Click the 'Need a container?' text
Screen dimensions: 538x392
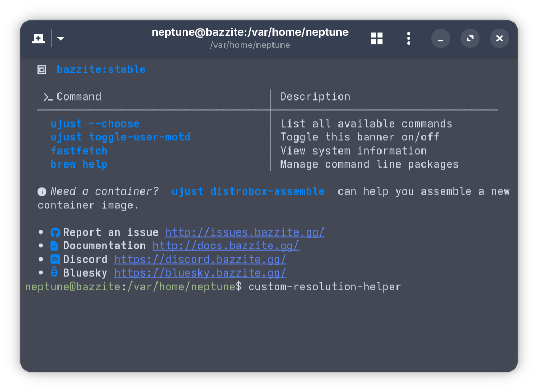[105, 191]
